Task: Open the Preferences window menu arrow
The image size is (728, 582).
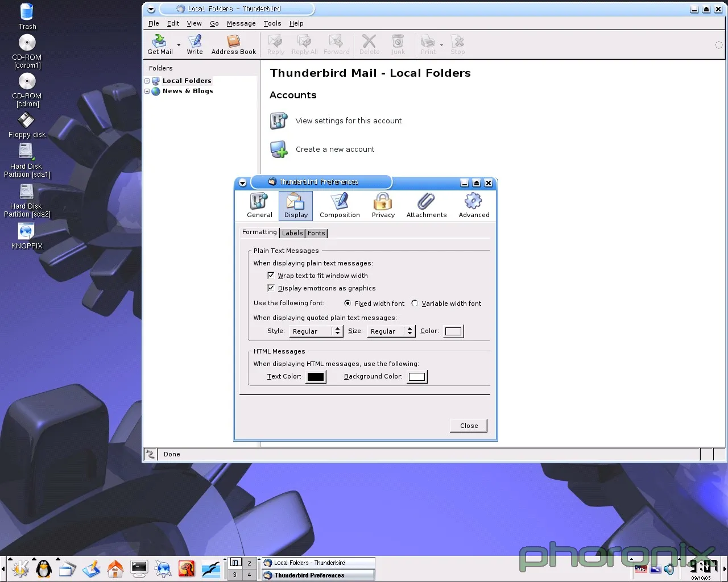Action: tap(243, 182)
